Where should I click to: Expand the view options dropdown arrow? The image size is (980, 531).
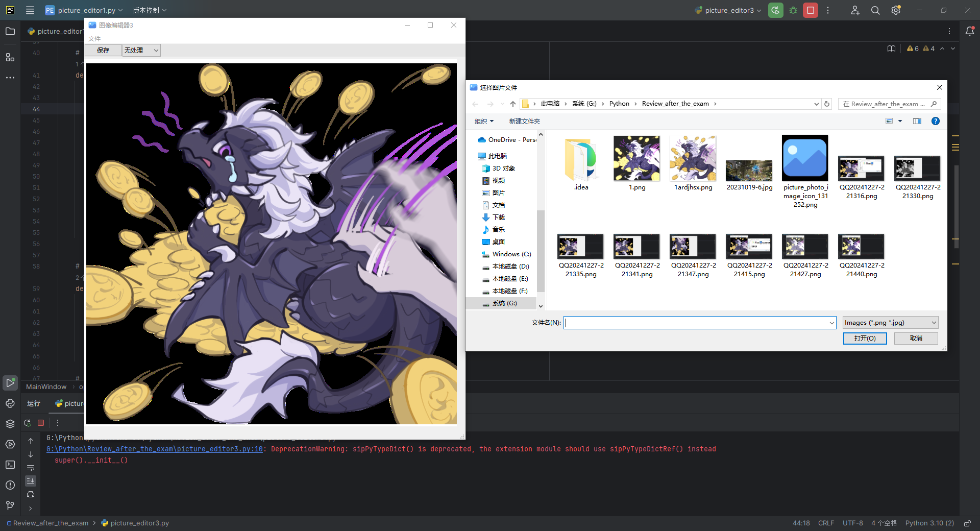(x=900, y=121)
